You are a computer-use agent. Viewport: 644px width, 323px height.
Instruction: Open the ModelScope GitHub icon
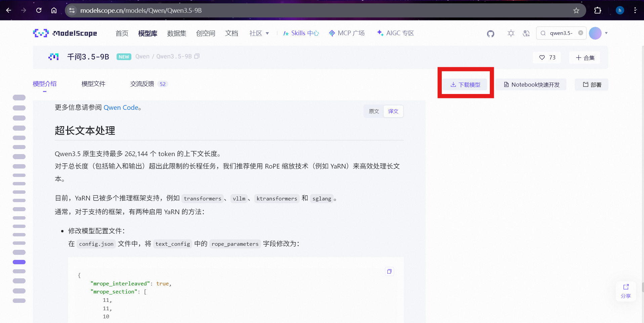pyautogui.click(x=490, y=33)
